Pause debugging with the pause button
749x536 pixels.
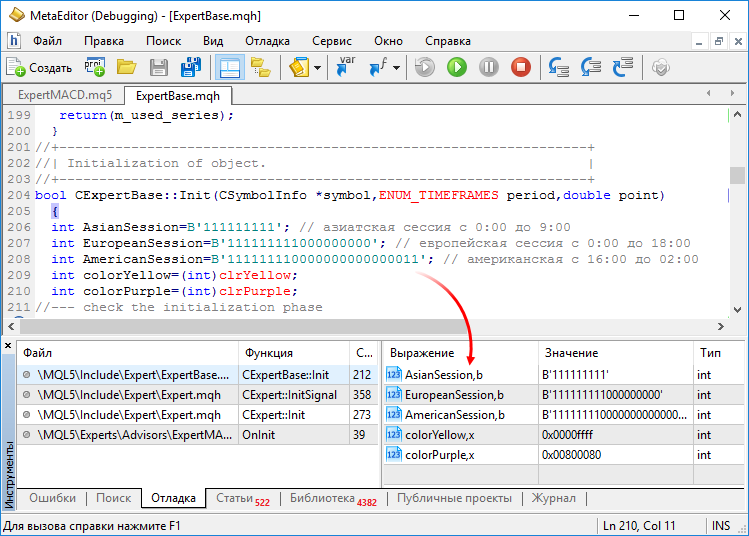489,67
